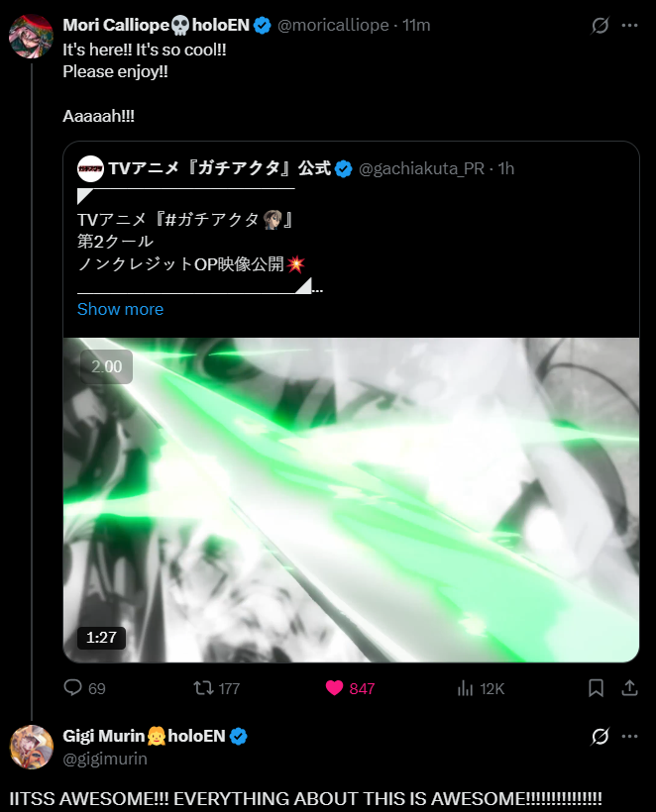The width and height of the screenshot is (656, 812).
Task: Click the Grok icon on Gigi Murin's reply
Action: tap(600, 737)
